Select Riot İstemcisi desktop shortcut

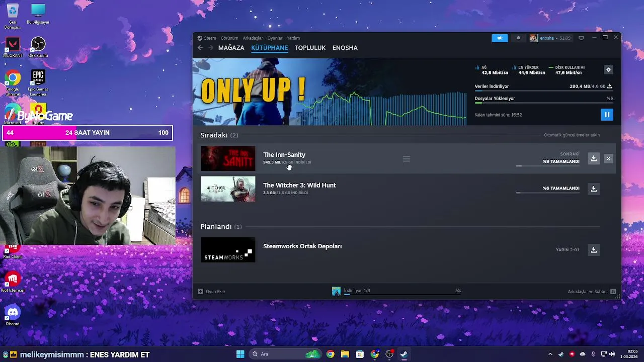[13, 282]
